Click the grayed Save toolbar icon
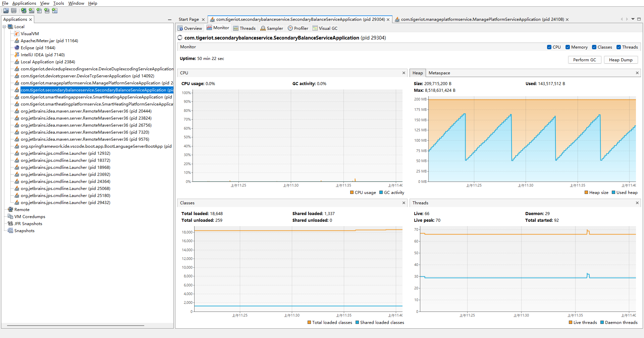644x338 pixels. [14, 11]
